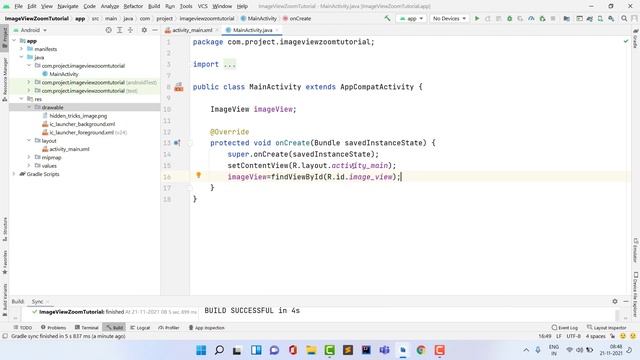
Task: Click the green checkmark inspection indicator
Action: [626, 41]
